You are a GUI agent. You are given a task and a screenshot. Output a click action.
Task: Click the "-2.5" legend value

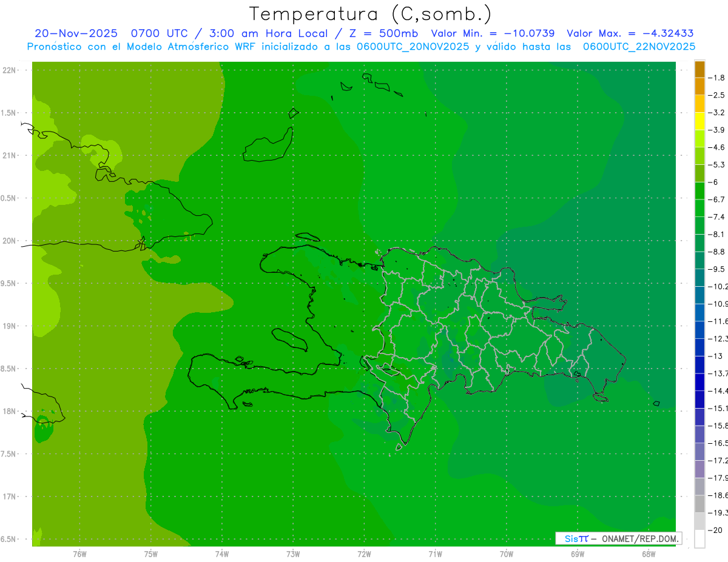pyautogui.click(x=716, y=95)
